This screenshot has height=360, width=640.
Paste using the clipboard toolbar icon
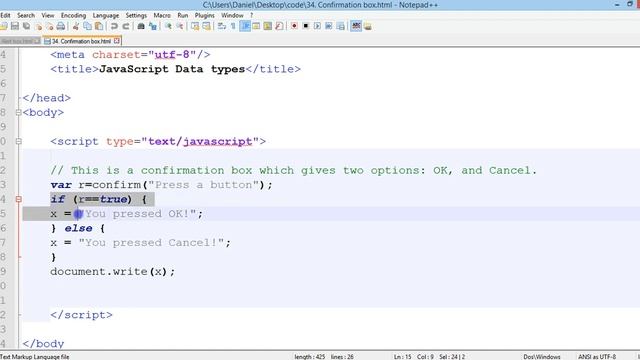click(x=99, y=26)
